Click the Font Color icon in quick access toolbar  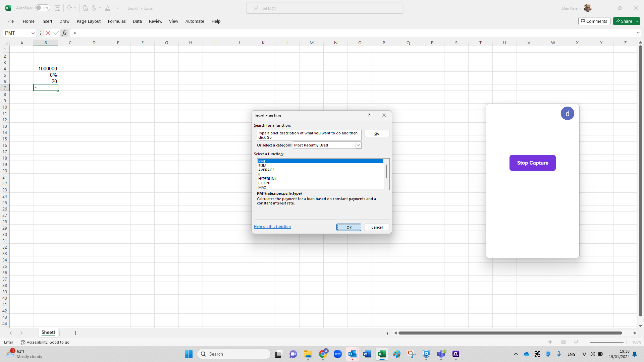pos(108,8)
